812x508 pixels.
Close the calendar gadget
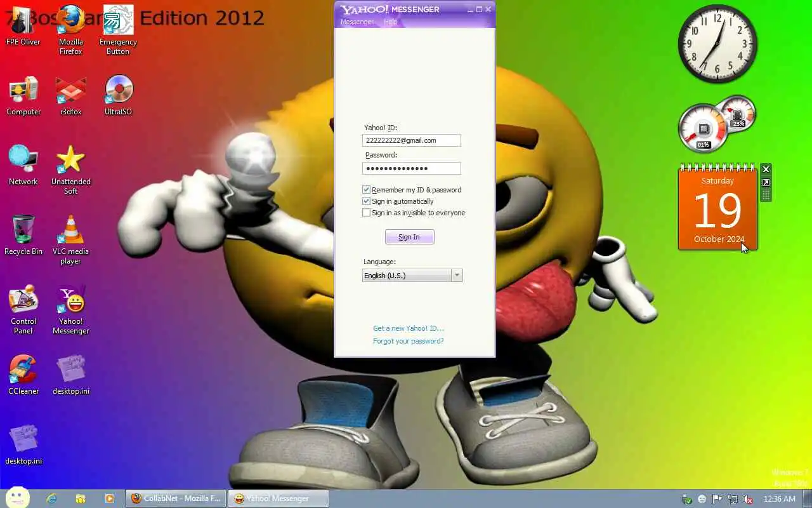[x=766, y=170]
